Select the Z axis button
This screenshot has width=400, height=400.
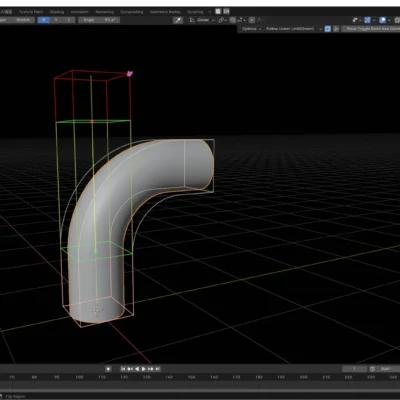[x=69, y=20]
